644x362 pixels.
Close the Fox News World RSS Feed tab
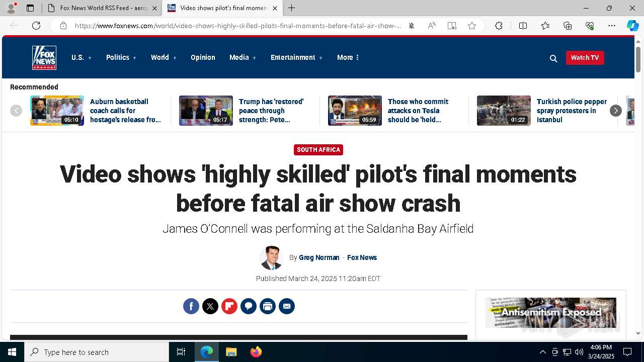click(x=154, y=8)
